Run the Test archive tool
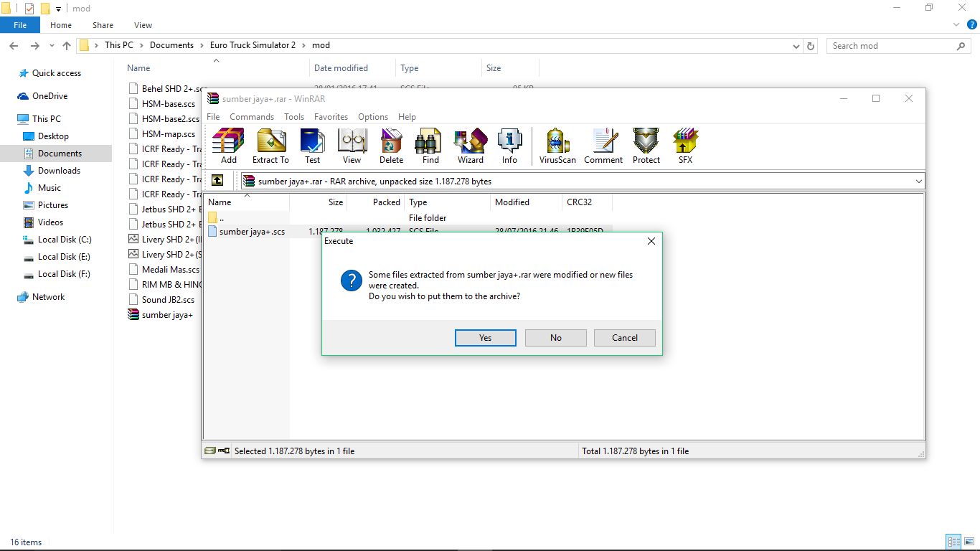This screenshot has width=980, height=551. pyautogui.click(x=312, y=146)
